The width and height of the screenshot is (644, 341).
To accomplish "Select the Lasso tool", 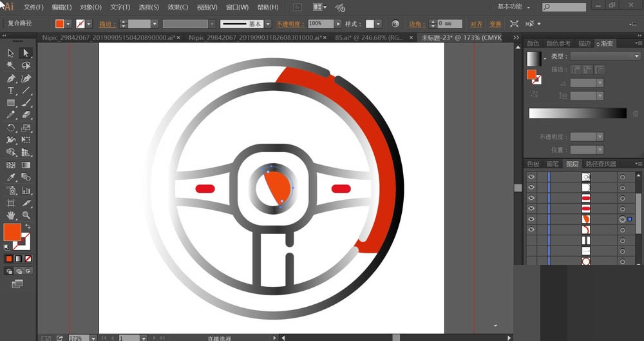I will (x=26, y=65).
